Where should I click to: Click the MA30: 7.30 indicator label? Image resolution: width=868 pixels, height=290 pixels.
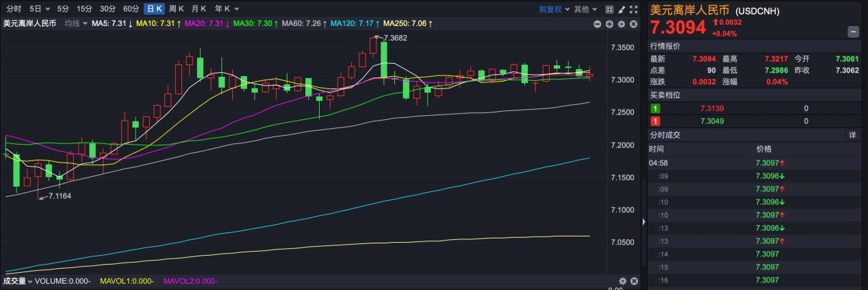(x=255, y=24)
